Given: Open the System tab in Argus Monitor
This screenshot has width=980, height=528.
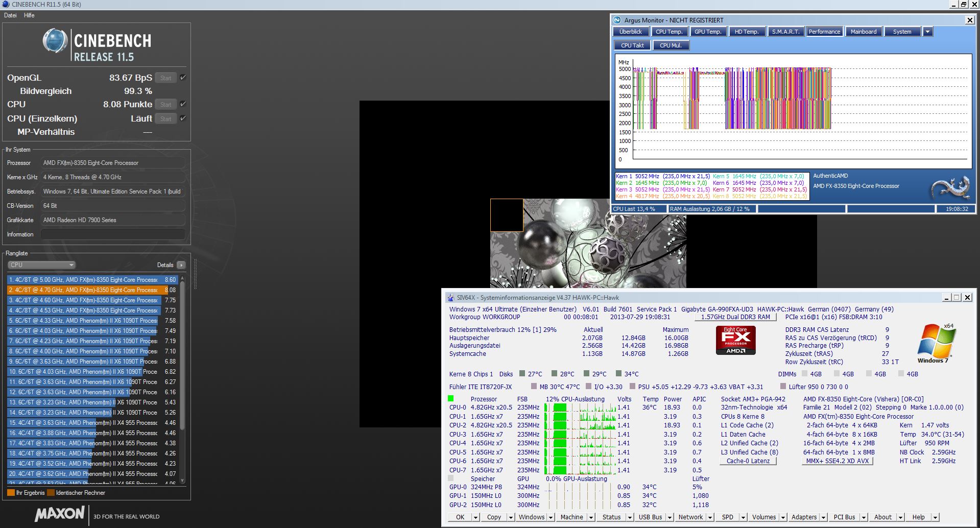Looking at the screenshot, I should click(x=902, y=32).
